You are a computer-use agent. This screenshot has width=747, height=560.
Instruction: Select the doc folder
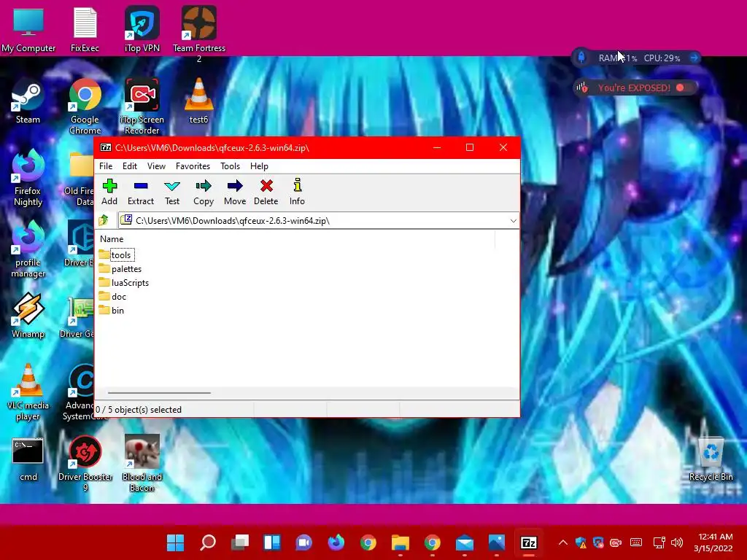point(113,297)
